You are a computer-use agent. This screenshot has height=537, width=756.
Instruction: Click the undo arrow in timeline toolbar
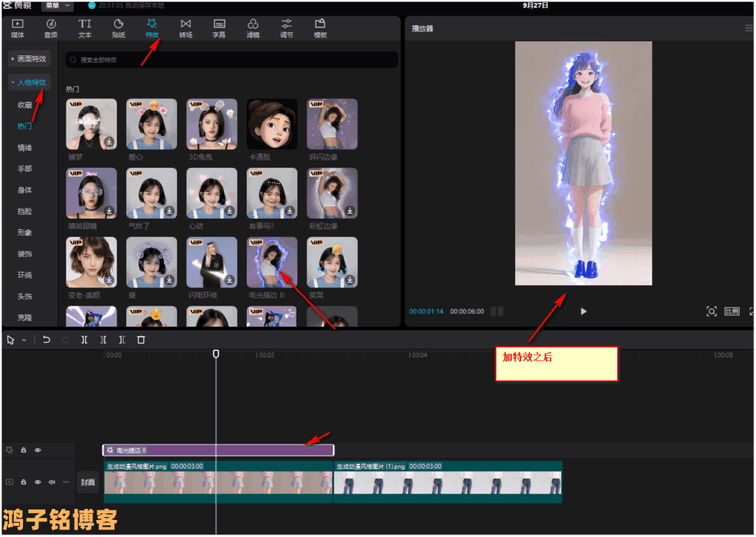(x=47, y=340)
